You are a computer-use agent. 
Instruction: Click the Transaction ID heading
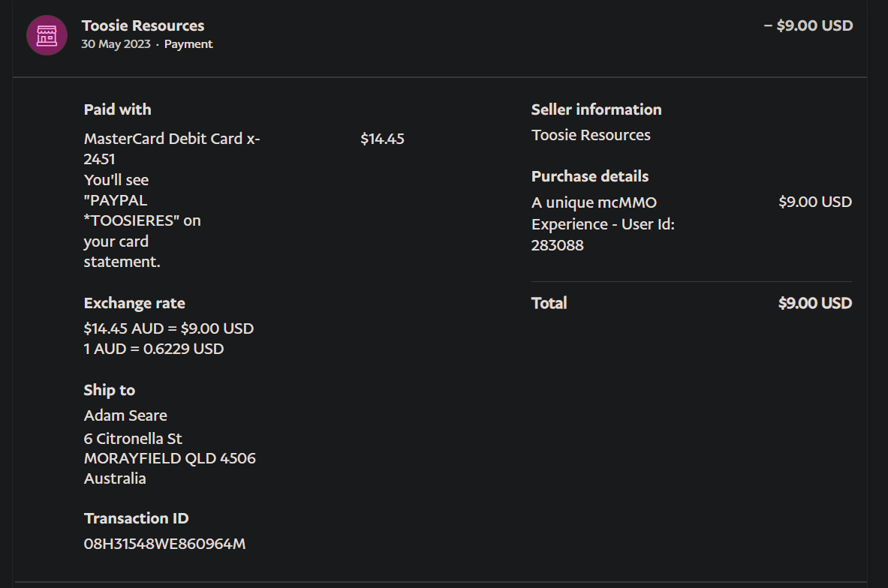click(137, 518)
